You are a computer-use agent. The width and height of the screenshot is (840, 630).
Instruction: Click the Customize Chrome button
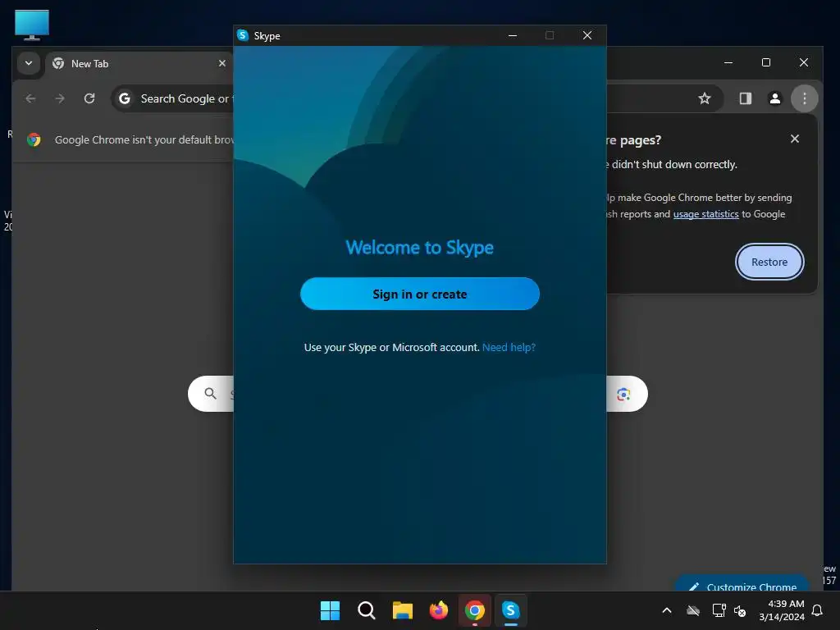tap(742, 584)
